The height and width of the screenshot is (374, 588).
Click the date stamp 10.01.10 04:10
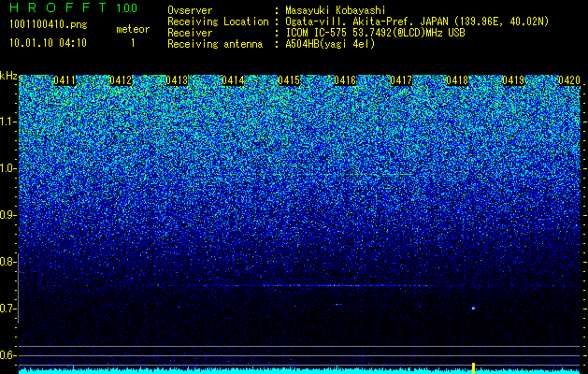48,43
